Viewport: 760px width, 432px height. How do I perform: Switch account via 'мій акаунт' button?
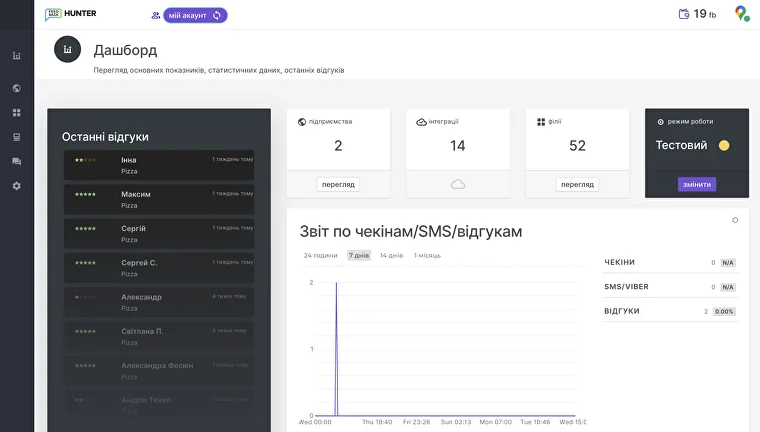pyautogui.click(x=195, y=15)
